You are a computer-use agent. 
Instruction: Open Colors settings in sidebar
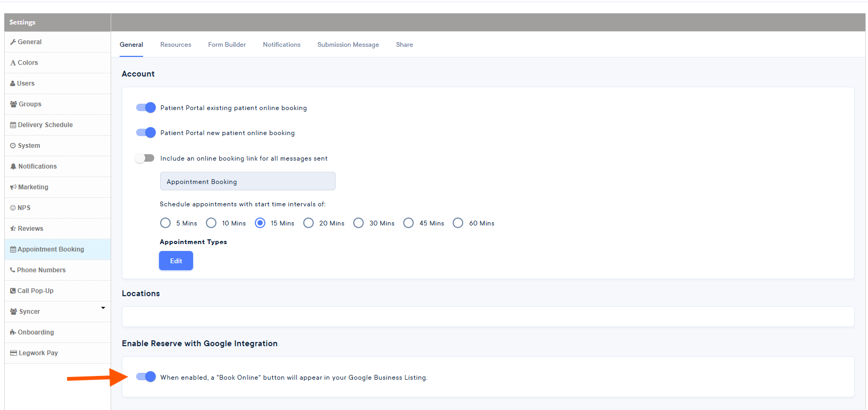pyautogui.click(x=57, y=63)
